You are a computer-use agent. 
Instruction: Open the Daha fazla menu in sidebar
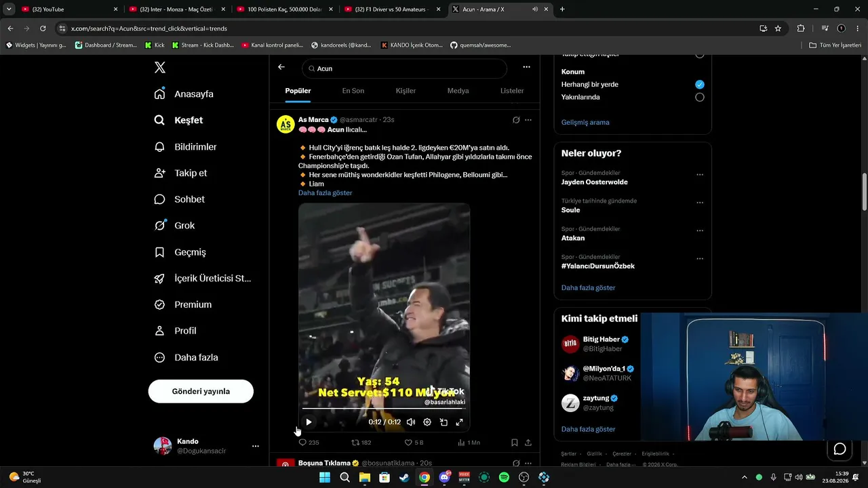[x=186, y=357]
